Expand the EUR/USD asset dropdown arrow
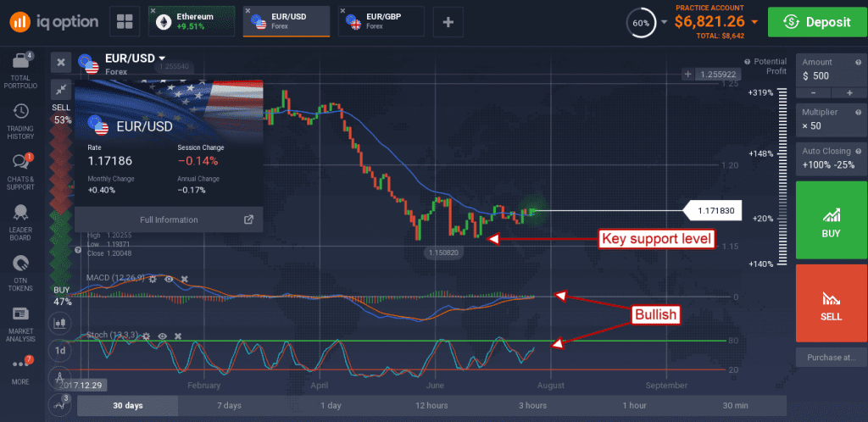This screenshot has width=868, height=422. pos(162,58)
